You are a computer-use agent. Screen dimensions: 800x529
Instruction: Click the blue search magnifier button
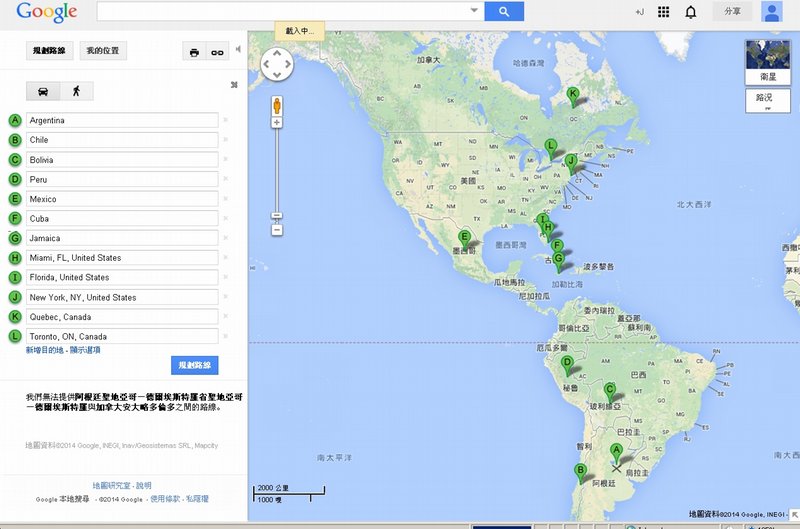pos(504,11)
